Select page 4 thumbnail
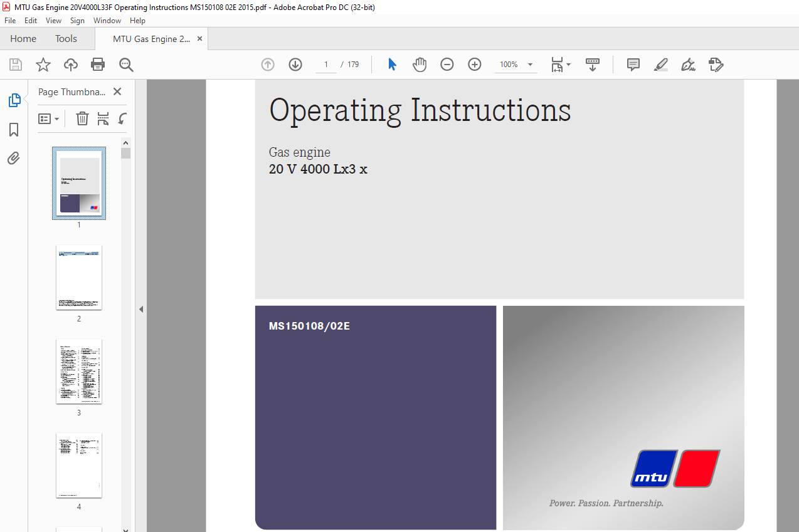799x532 pixels. [79, 465]
